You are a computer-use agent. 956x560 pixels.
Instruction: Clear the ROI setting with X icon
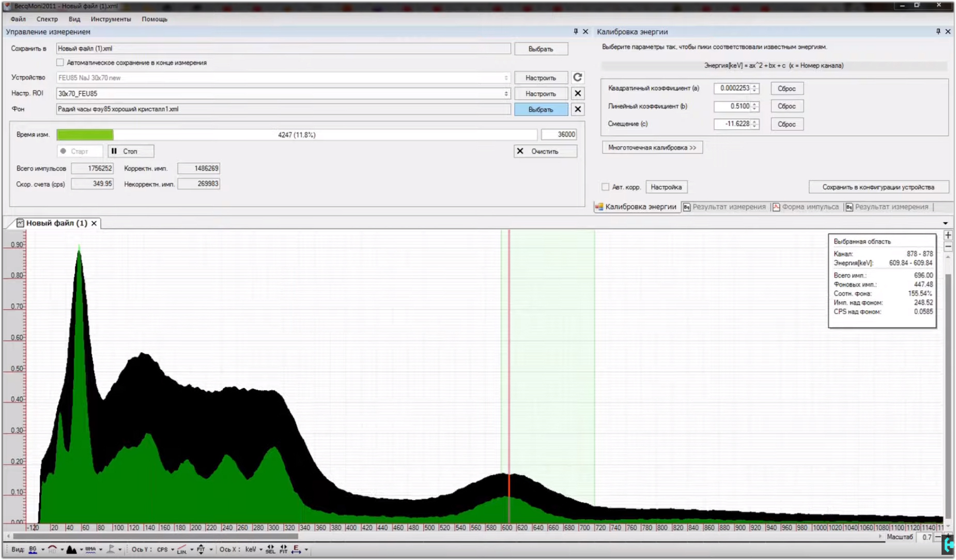click(x=577, y=94)
